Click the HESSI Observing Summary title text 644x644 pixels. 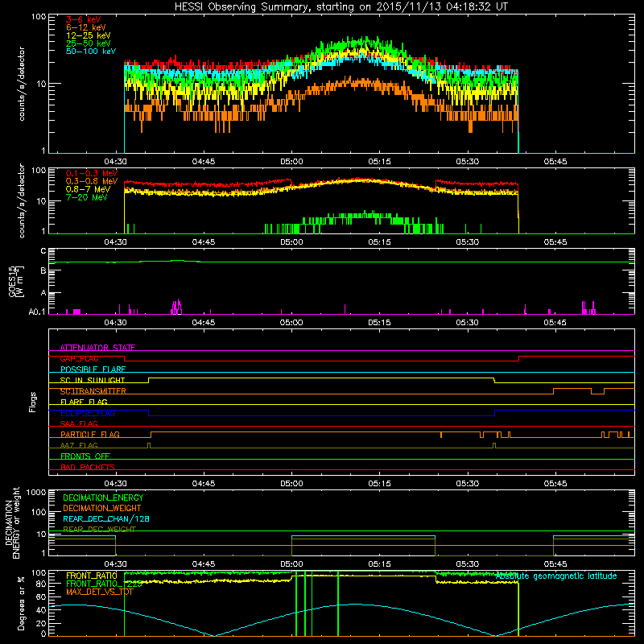(x=341, y=7)
